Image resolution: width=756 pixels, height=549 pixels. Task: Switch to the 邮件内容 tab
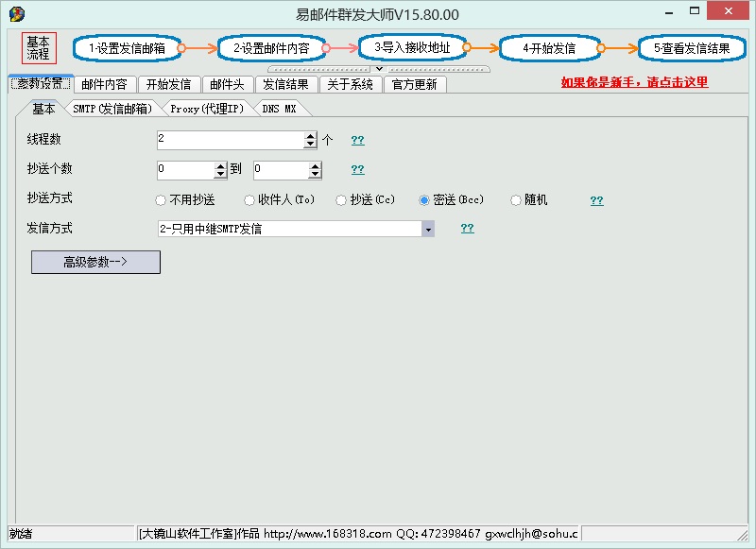click(x=104, y=84)
